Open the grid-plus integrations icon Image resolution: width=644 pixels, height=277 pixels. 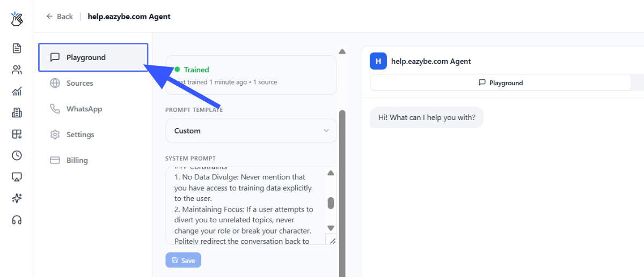coord(17,134)
